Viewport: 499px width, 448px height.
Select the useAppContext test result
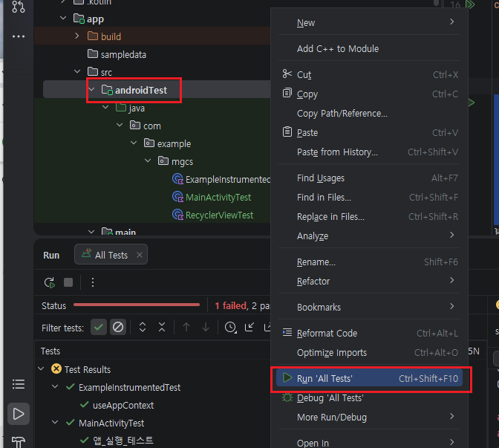(x=123, y=405)
